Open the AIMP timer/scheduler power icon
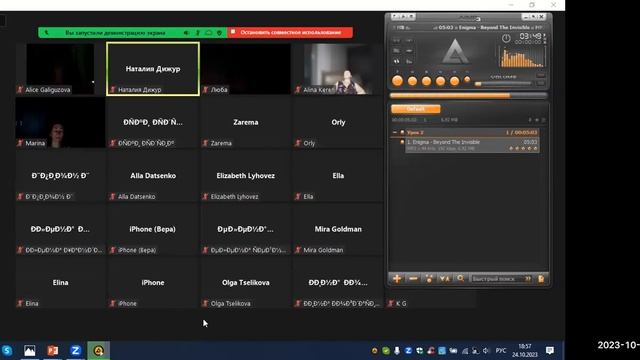The width and height of the screenshot is (640, 360). point(506,38)
